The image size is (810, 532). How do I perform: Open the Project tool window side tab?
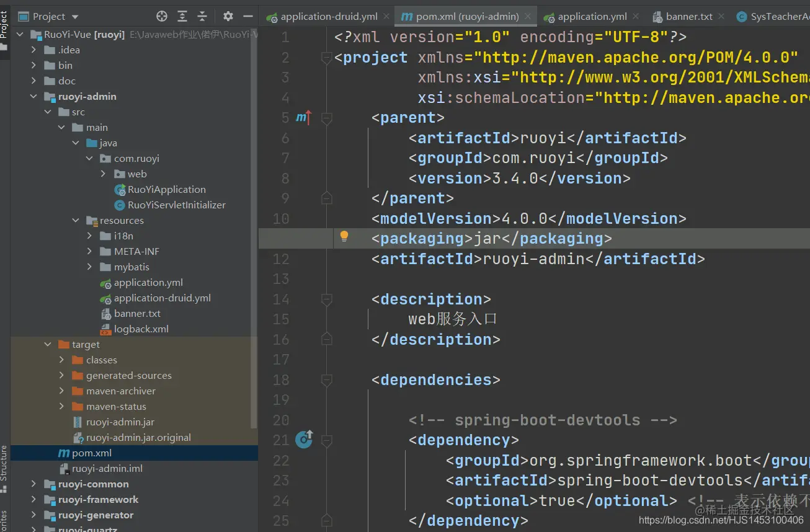pyautogui.click(x=4, y=29)
